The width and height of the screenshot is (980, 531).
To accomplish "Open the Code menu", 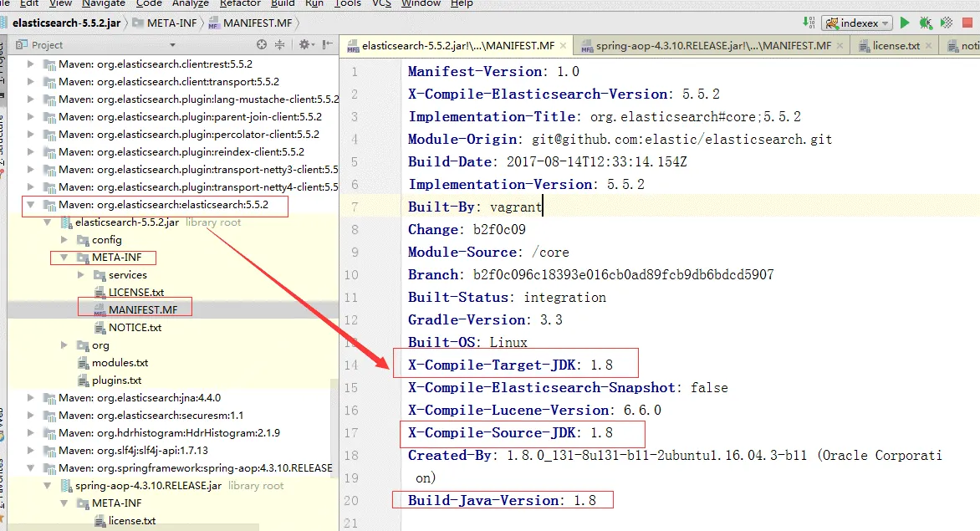I will tap(149, 3).
